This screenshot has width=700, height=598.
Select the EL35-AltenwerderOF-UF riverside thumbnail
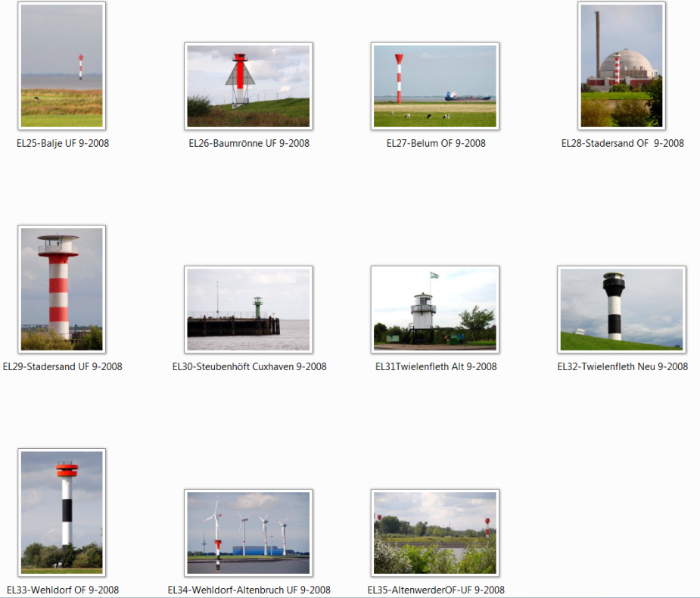(435, 533)
